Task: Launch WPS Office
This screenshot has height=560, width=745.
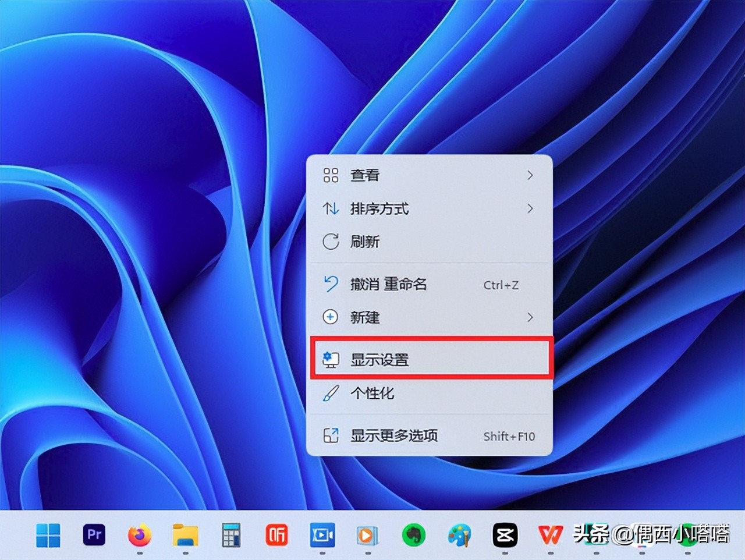Action: pos(550,536)
